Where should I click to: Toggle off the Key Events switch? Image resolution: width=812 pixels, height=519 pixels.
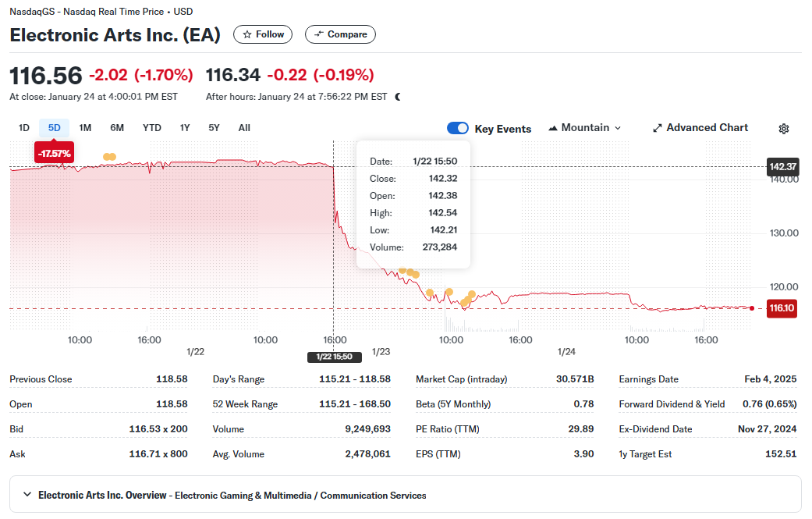[457, 127]
